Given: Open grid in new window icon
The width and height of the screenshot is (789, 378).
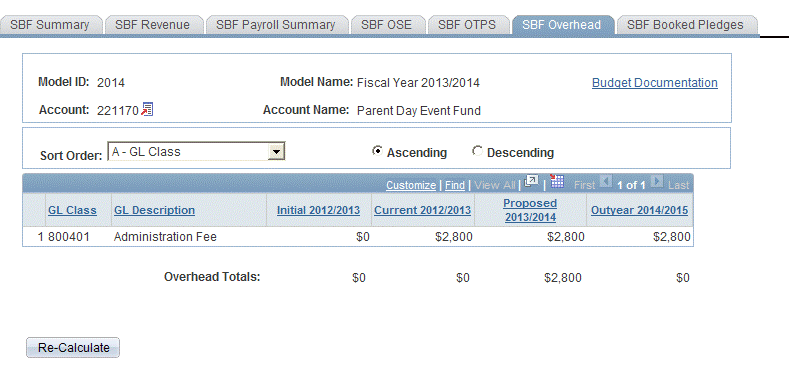Looking at the screenshot, I should coord(531,182).
